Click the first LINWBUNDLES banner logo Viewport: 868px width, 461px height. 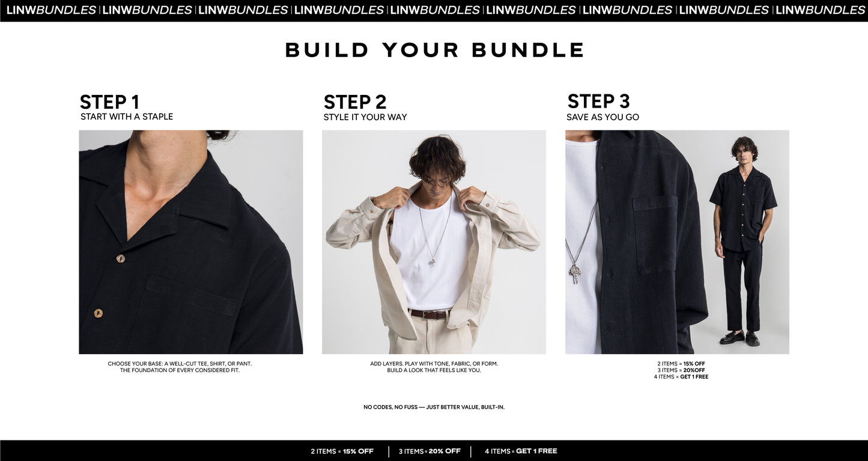(x=51, y=10)
